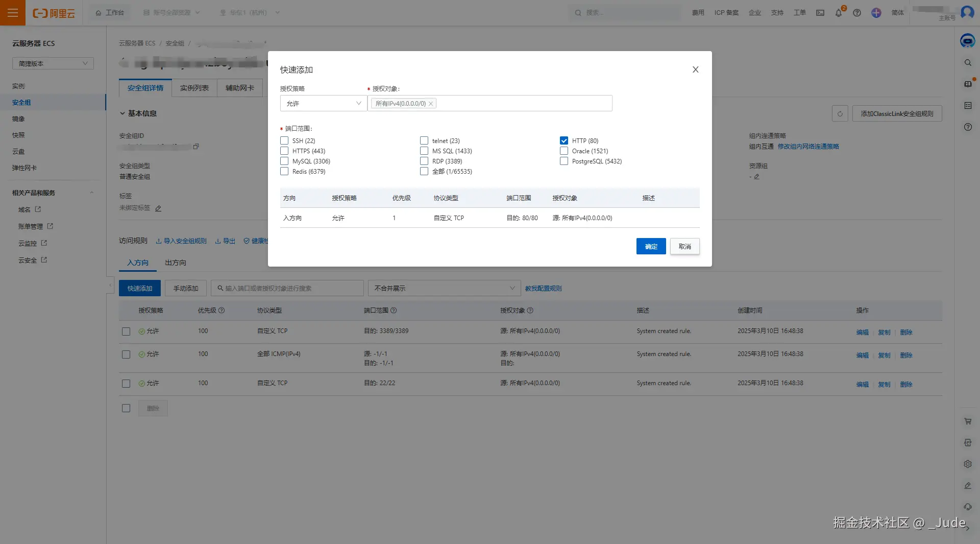Open the 教我配置规则 link
The width and height of the screenshot is (980, 544).
click(x=544, y=289)
